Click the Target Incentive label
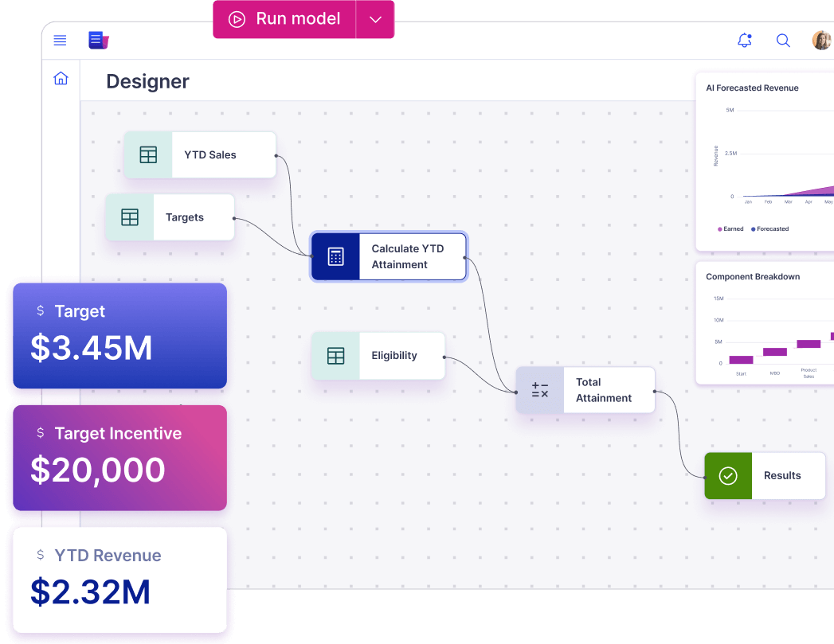 118,434
